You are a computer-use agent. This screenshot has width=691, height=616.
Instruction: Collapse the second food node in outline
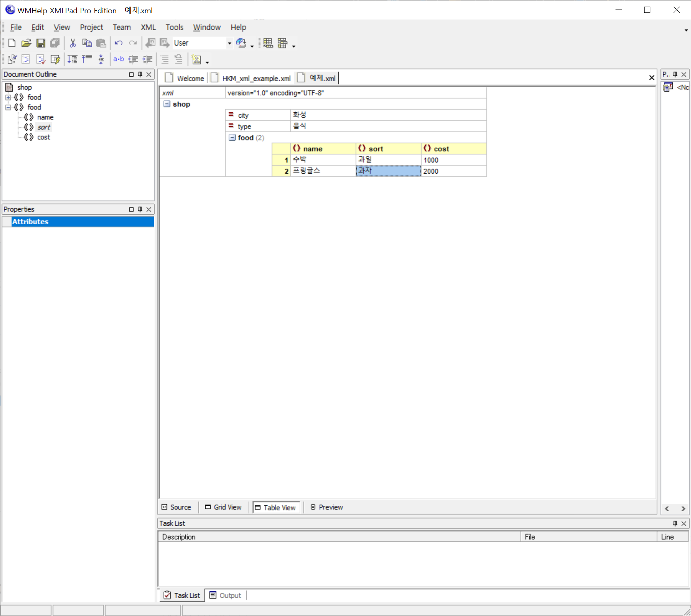(8, 107)
